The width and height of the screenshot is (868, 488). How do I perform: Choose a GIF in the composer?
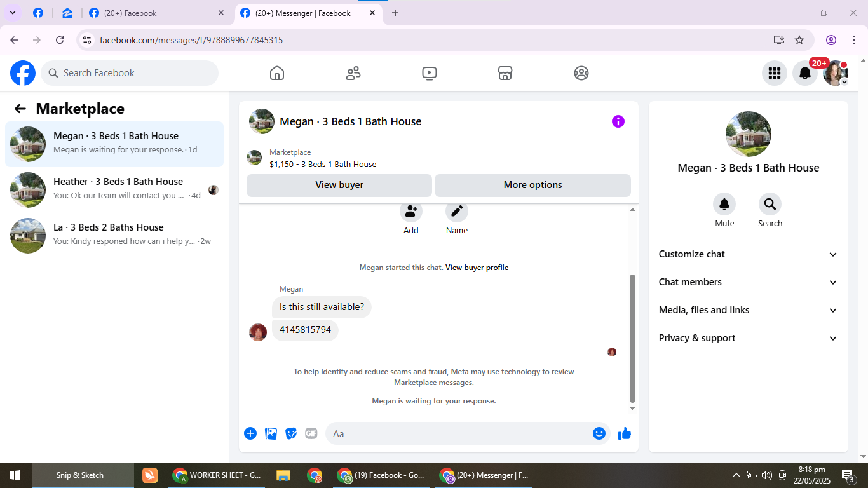coord(311,433)
